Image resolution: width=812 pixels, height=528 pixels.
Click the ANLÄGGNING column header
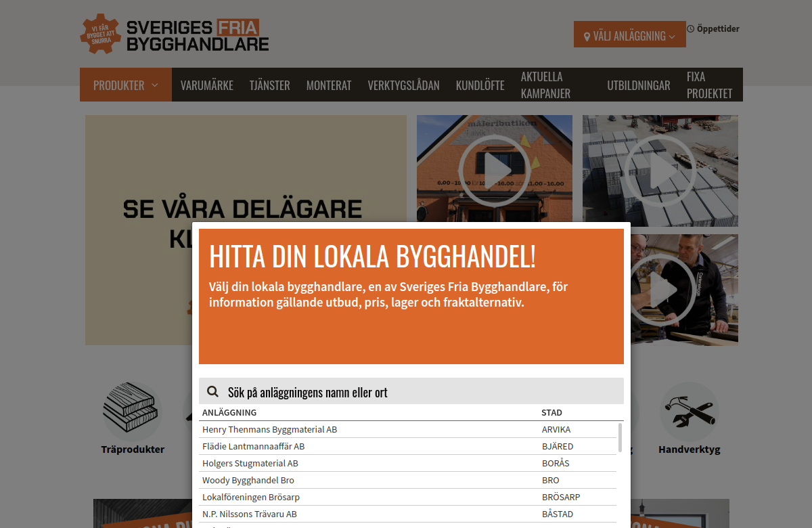pos(229,412)
